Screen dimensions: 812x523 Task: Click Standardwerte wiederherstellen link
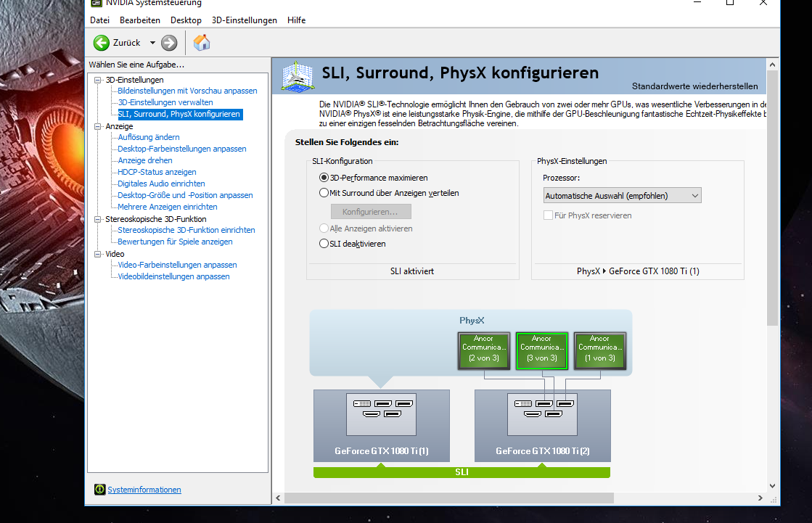[694, 86]
